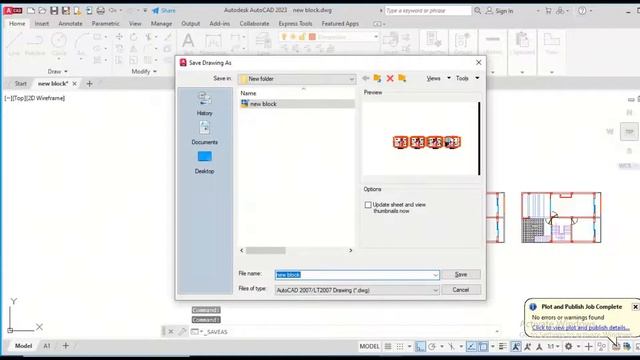
Task: Switch to the Home ribbon tab
Action: click(17, 24)
